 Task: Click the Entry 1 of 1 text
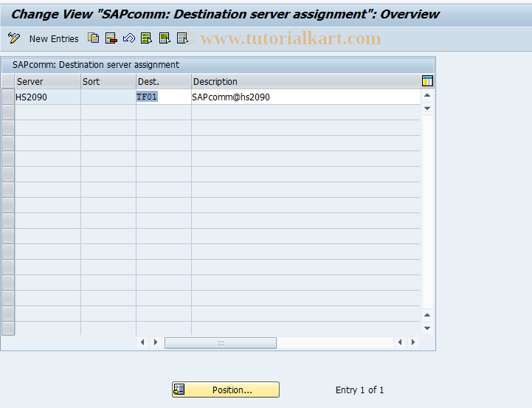tap(359, 390)
